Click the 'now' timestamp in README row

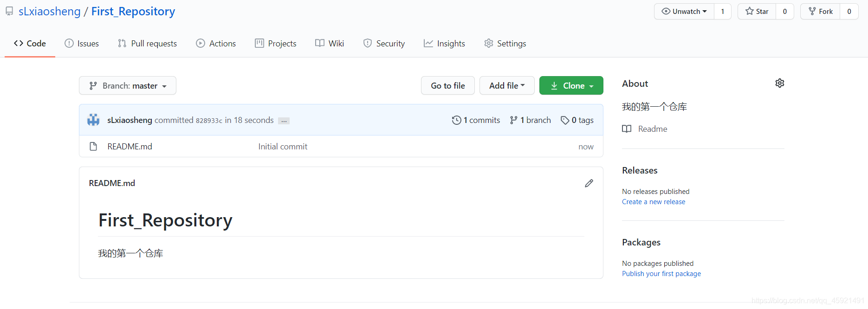coord(586,147)
